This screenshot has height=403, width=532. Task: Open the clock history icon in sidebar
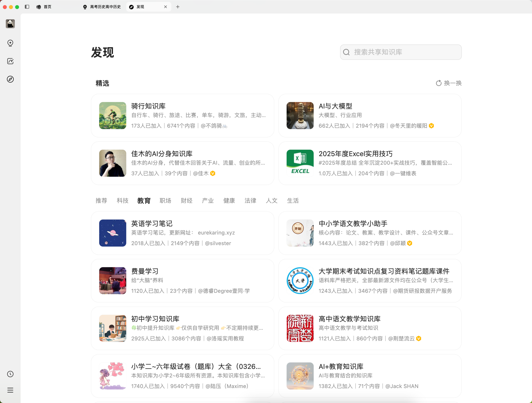point(10,374)
